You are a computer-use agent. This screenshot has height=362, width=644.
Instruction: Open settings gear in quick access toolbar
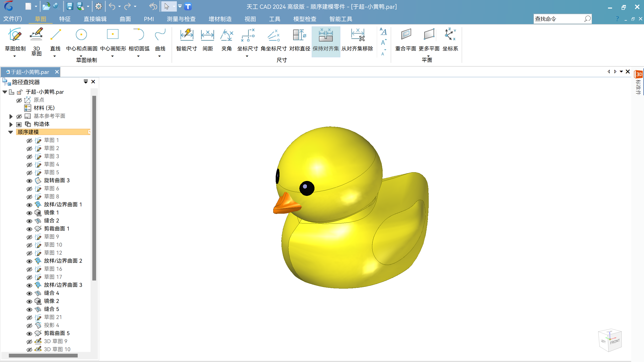tap(99, 7)
